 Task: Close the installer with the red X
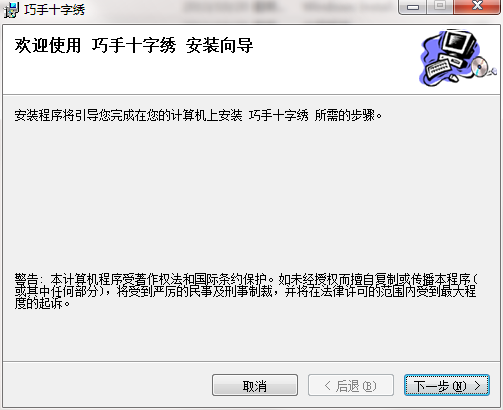click(477, 6)
